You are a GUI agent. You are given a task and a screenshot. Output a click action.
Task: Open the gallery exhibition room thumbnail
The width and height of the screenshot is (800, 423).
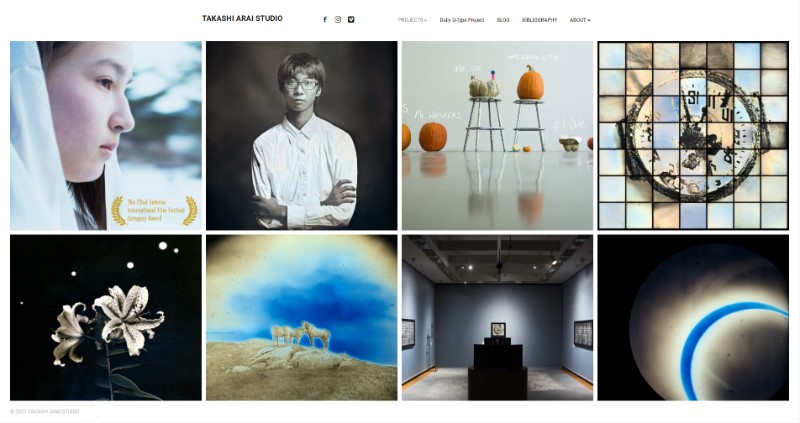pos(497,317)
